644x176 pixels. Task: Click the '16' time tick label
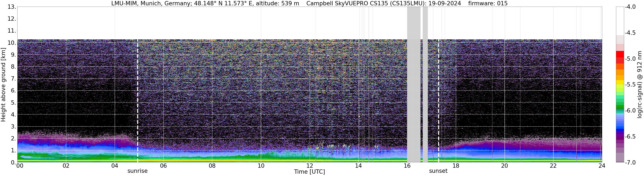407,166
